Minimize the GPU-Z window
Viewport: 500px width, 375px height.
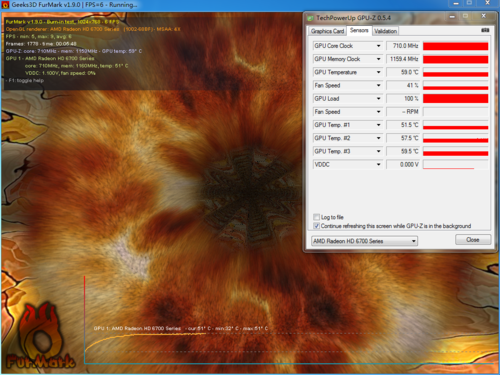tap(452, 16)
